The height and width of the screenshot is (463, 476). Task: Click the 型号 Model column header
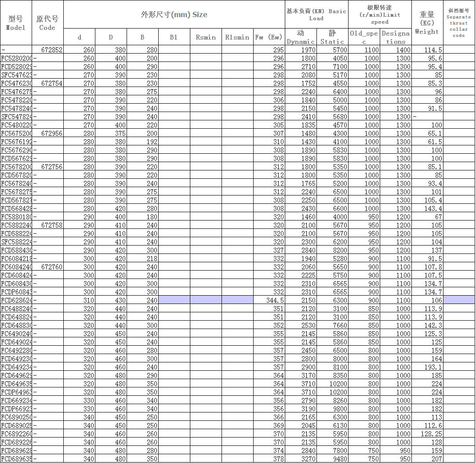[16, 23]
